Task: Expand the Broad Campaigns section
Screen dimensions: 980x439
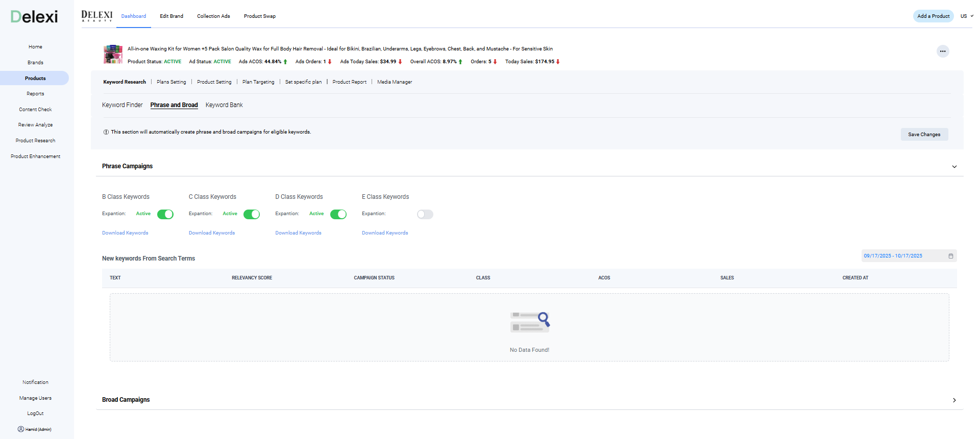Action: (x=954, y=400)
